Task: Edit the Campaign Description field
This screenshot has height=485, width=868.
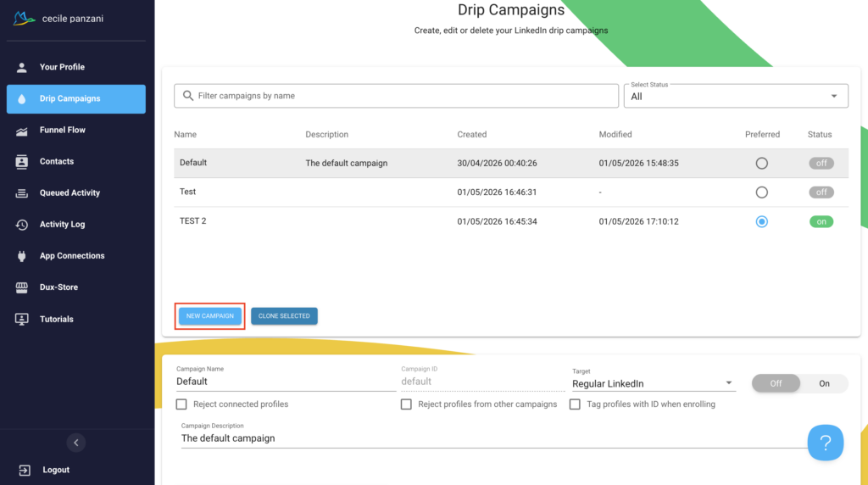Action: click(x=492, y=438)
